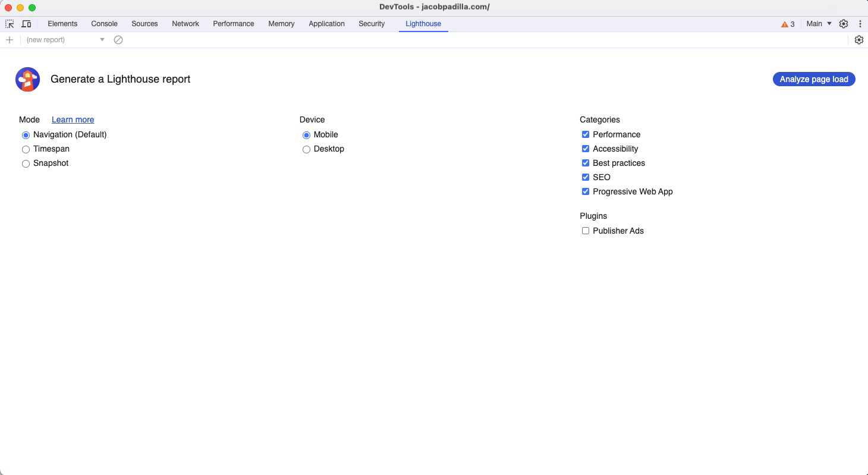Viewport: 868px width, 475px height.
Task: Click the warnings indicator showing 3
Action: pyautogui.click(x=787, y=24)
